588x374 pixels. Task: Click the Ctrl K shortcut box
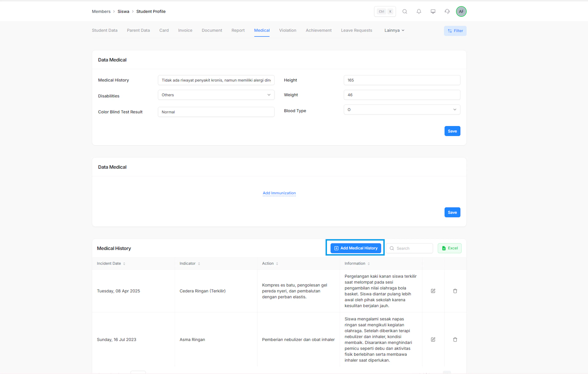385,11
